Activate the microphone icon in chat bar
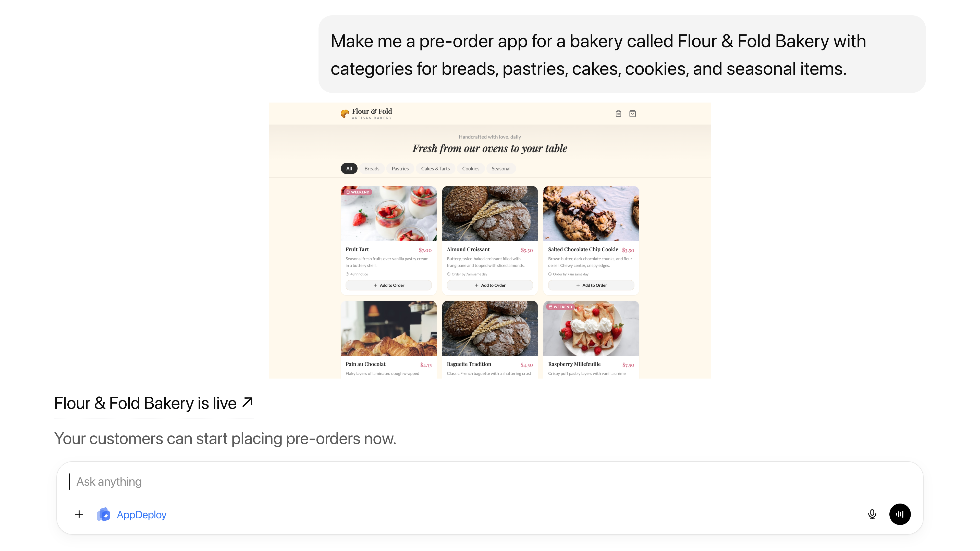 [872, 514]
